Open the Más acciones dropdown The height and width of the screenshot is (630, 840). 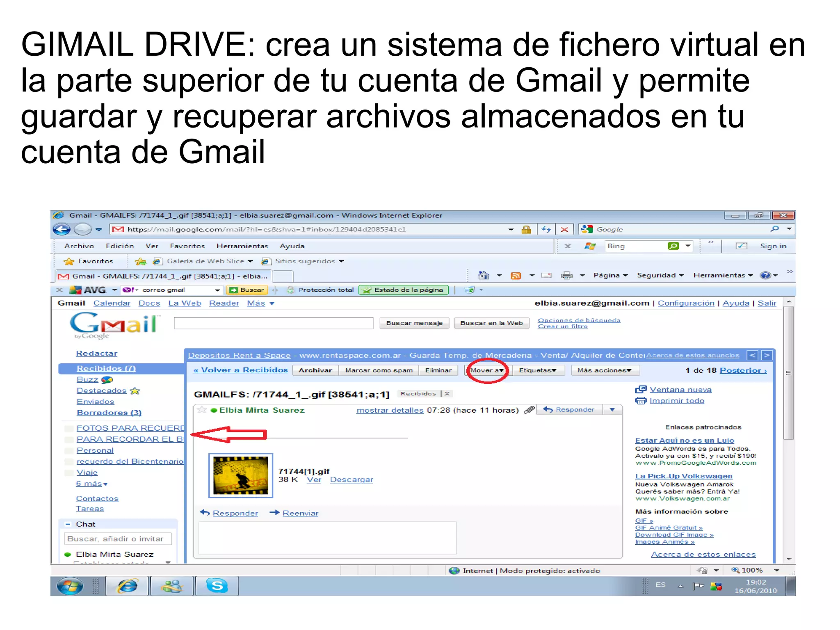click(605, 370)
